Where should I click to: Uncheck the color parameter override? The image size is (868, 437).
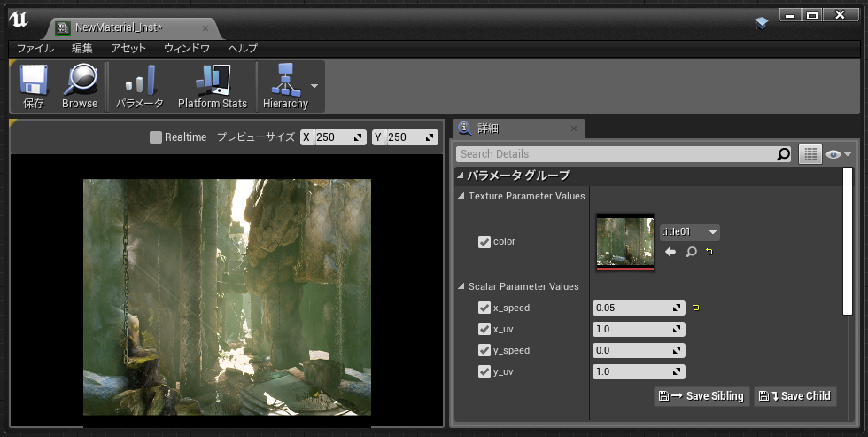click(484, 241)
